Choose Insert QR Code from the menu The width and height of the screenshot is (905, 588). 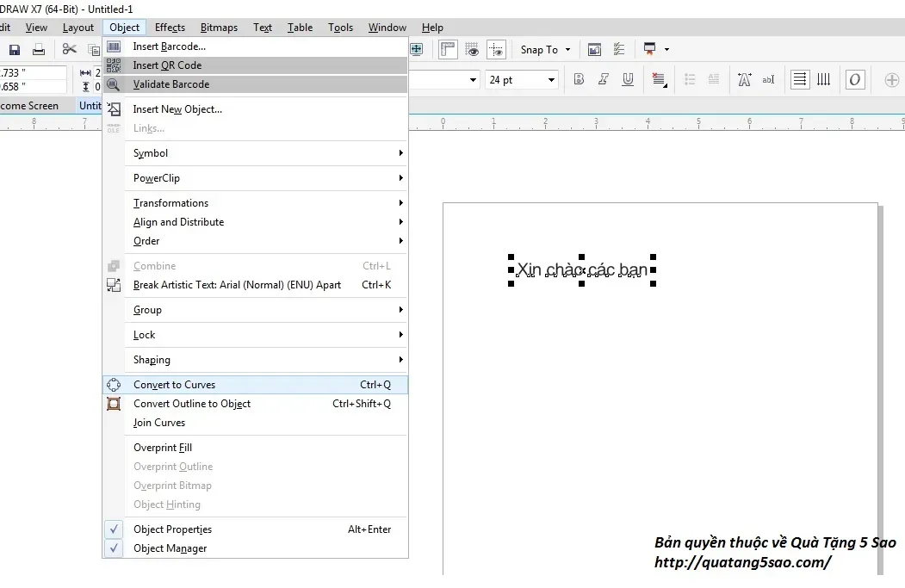170,65
